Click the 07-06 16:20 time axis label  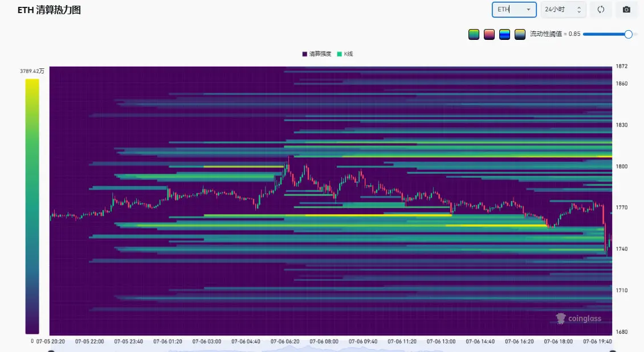520,341
